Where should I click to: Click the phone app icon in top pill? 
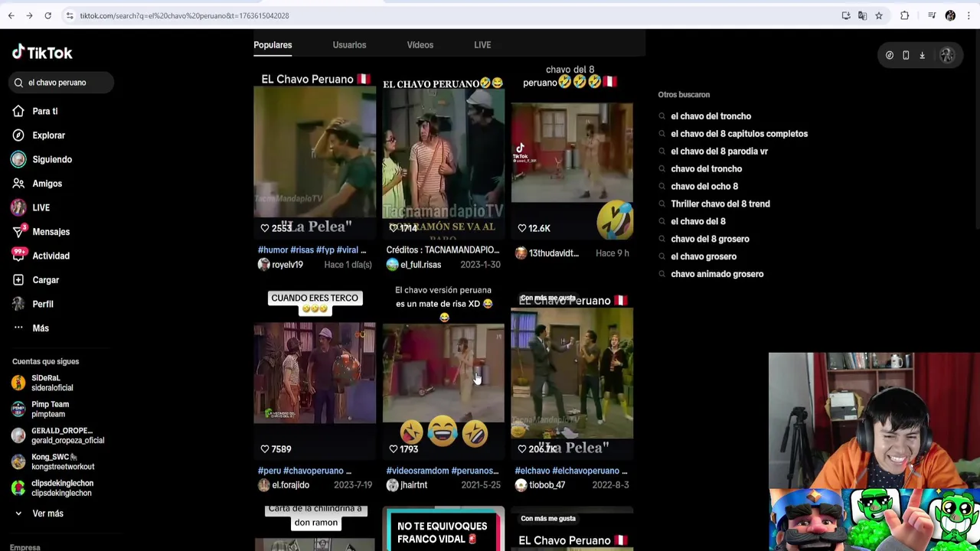(x=906, y=55)
